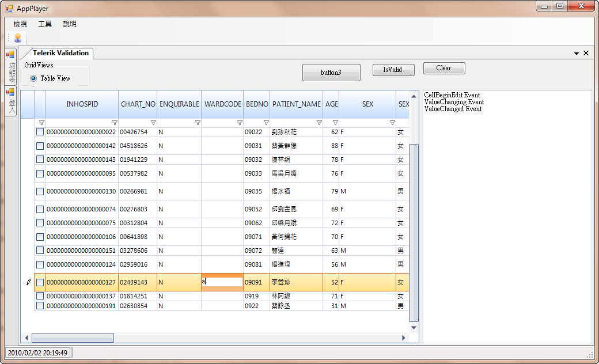Open the 登入 side panel icon
This screenshot has width=599, height=364.
[x=10, y=92]
